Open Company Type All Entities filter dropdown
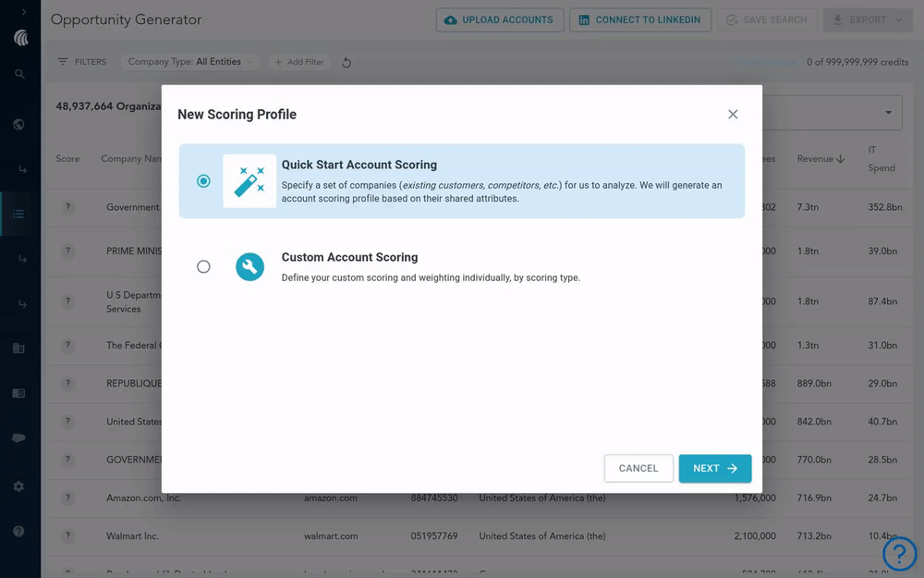The image size is (924, 578). (190, 62)
